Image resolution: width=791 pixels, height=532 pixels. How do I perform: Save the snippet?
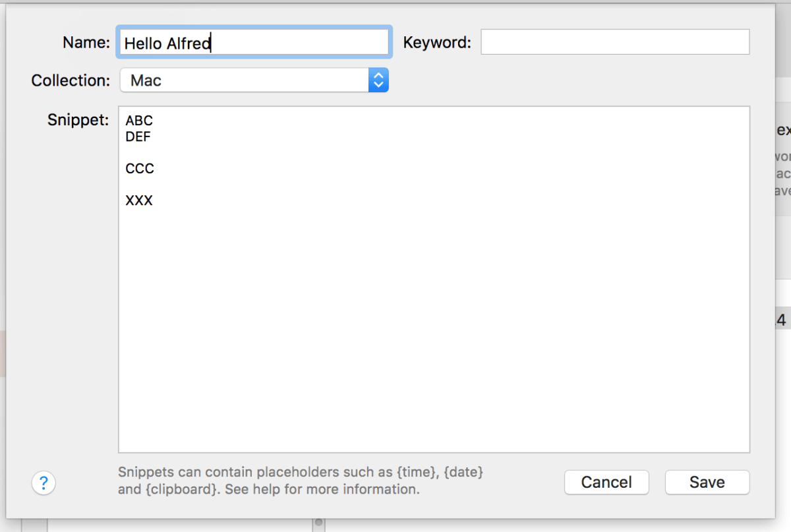coord(707,482)
